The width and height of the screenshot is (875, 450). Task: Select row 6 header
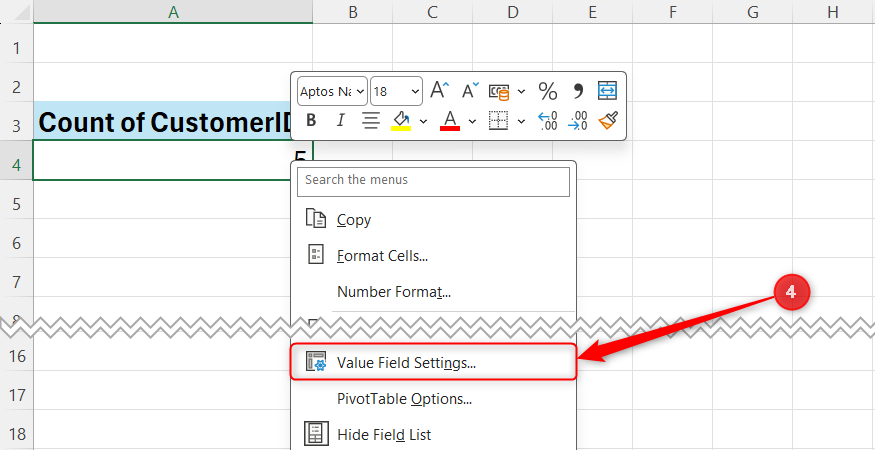point(17,243)
